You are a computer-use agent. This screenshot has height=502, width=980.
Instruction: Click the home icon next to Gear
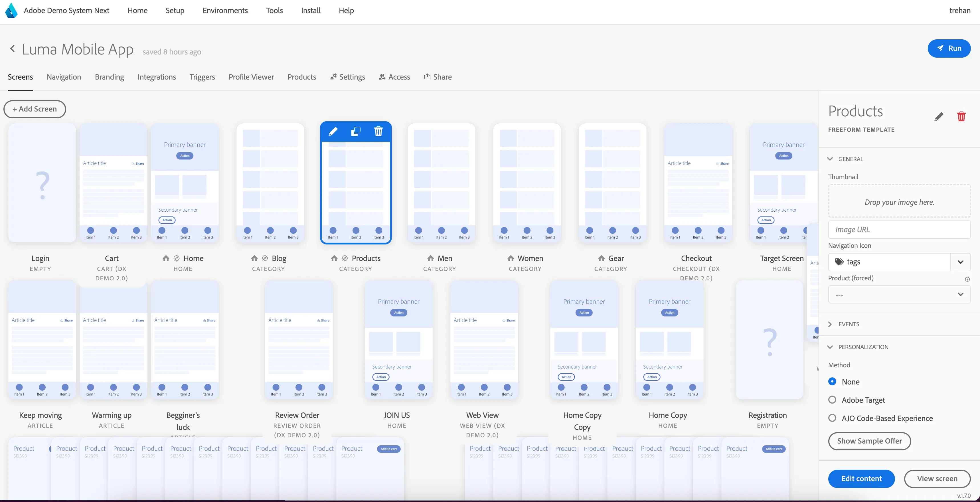pyautogui.click(x=602, y=258)
